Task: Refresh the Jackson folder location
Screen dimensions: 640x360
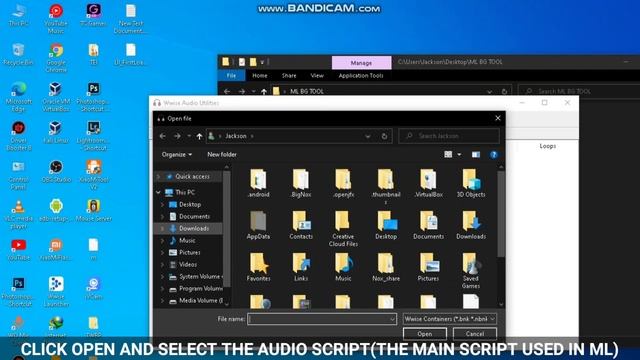Action: tap(384, 136)
